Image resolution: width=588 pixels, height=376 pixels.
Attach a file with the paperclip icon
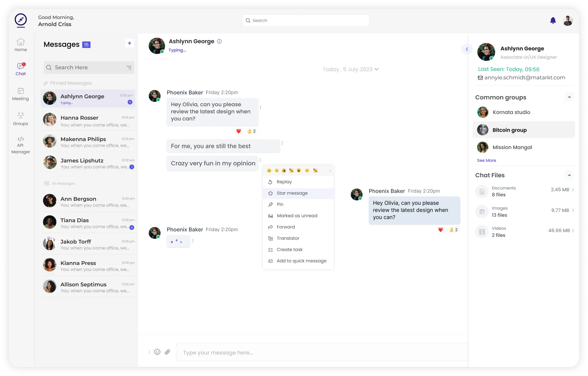[167, 352]
